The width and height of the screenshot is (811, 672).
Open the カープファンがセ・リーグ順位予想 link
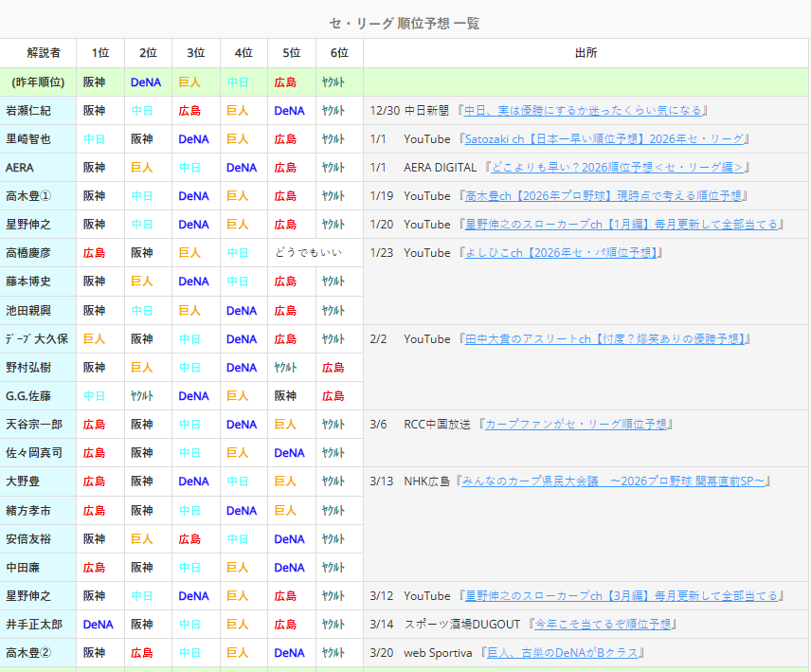tap(576, 425)
